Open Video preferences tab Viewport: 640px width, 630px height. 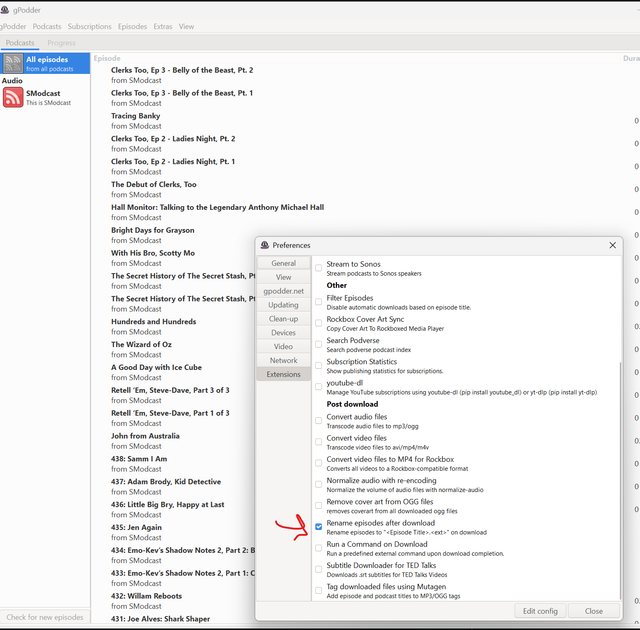click(283, 346)
